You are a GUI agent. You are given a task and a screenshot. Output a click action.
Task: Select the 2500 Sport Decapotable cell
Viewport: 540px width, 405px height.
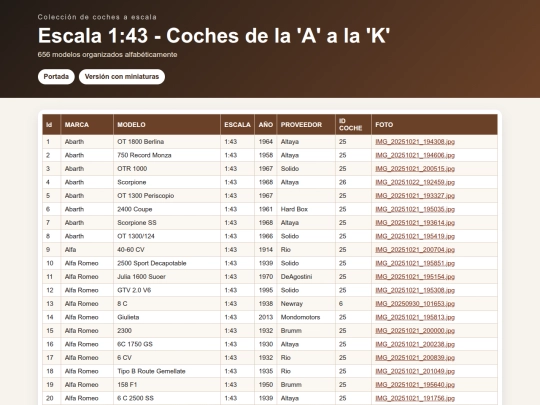(x=167, y=263)
